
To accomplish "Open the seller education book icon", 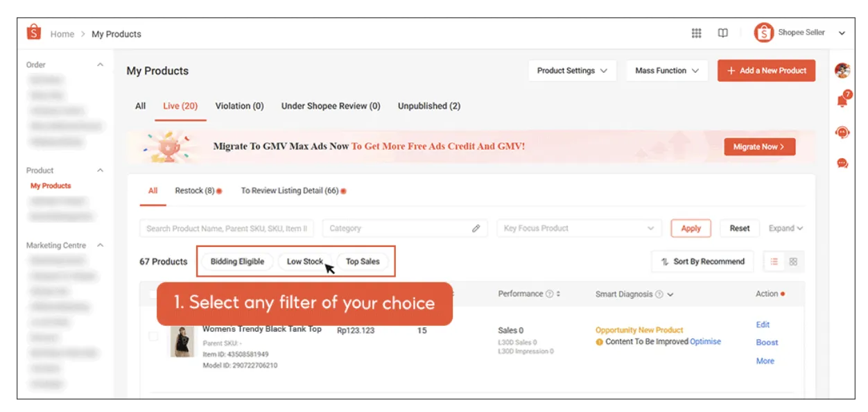I will pyautogui.click(x=722, y=33).
